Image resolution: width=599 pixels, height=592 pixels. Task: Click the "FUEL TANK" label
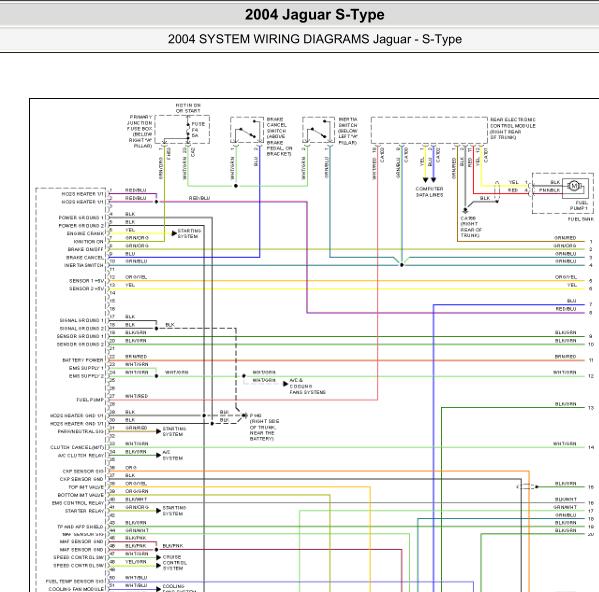581,219
